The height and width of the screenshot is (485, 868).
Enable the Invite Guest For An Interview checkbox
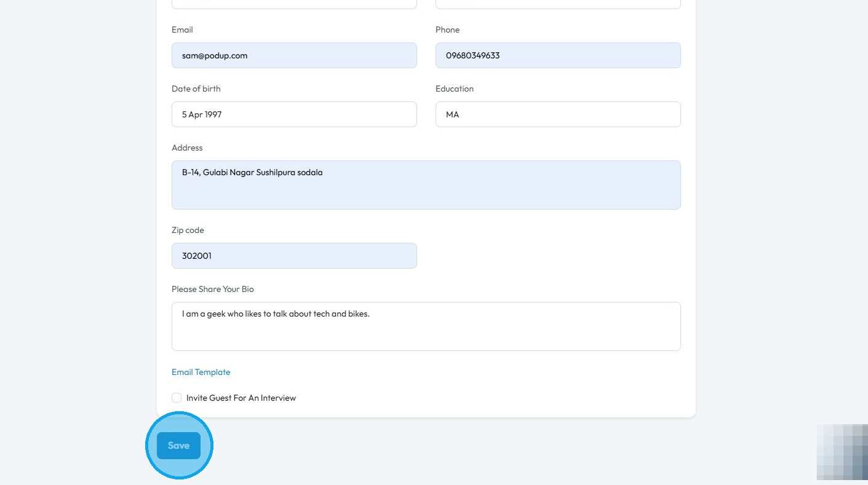click(x=177, y=398)
